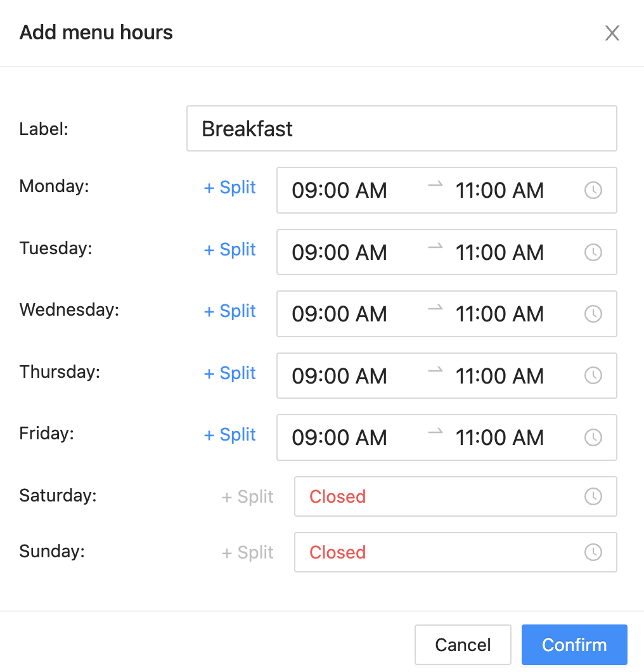Add a split to Monday hours
The width and height of the screenshot is (644, 672).
tap(229, 187)
